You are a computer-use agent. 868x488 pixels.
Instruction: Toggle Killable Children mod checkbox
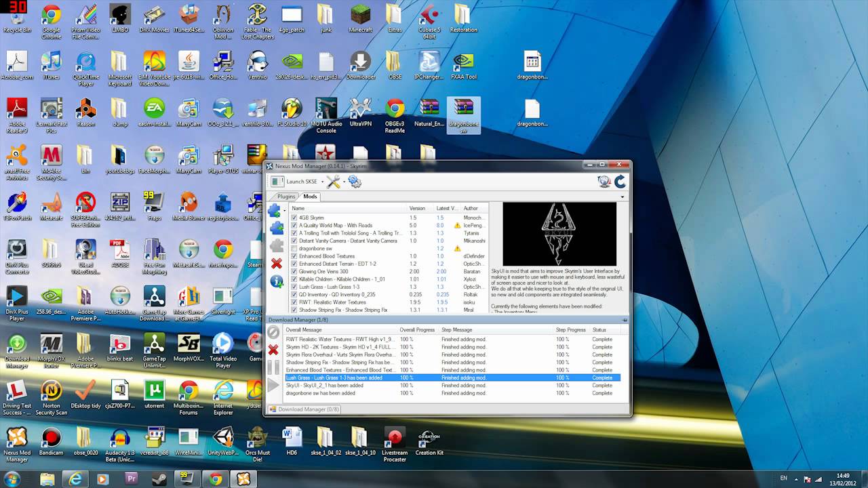point(294,279)
